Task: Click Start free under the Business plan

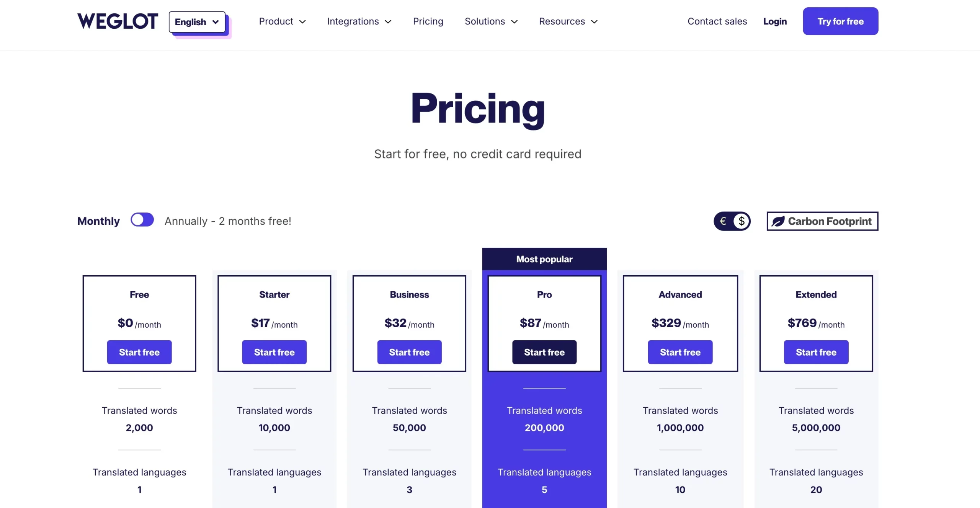Action: (x=409, y=352)
